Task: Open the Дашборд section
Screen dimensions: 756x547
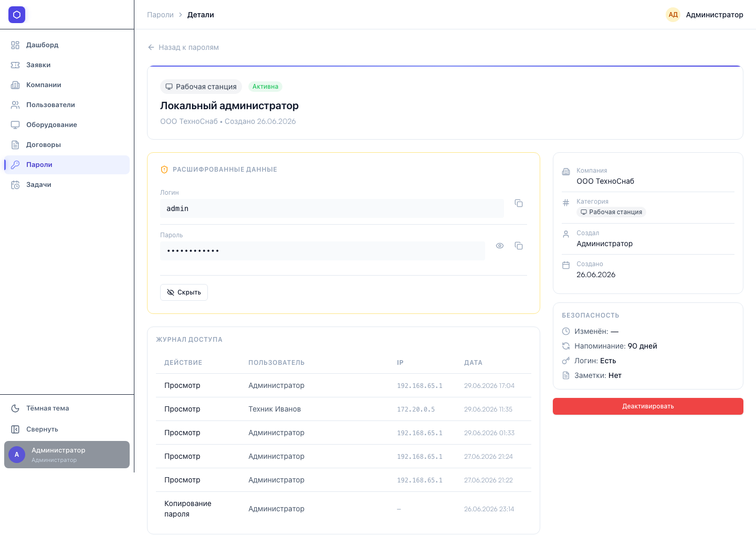Action: [x=67, y=45]
